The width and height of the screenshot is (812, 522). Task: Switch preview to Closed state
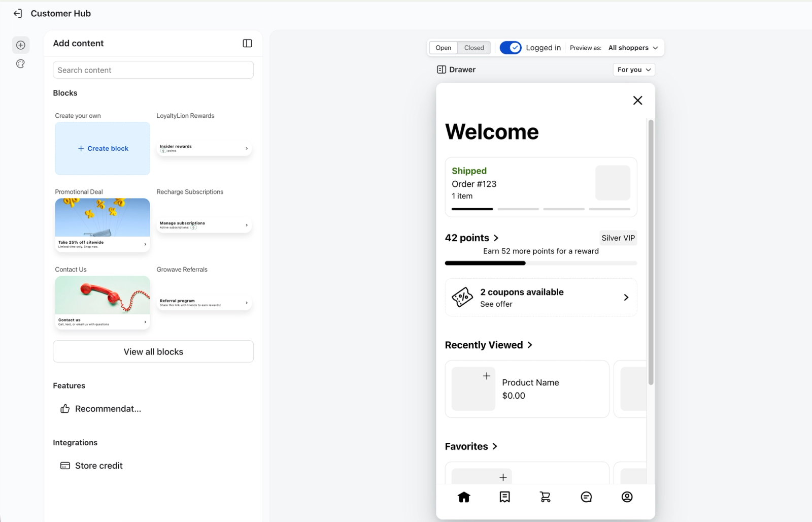(x=474, y=48)
